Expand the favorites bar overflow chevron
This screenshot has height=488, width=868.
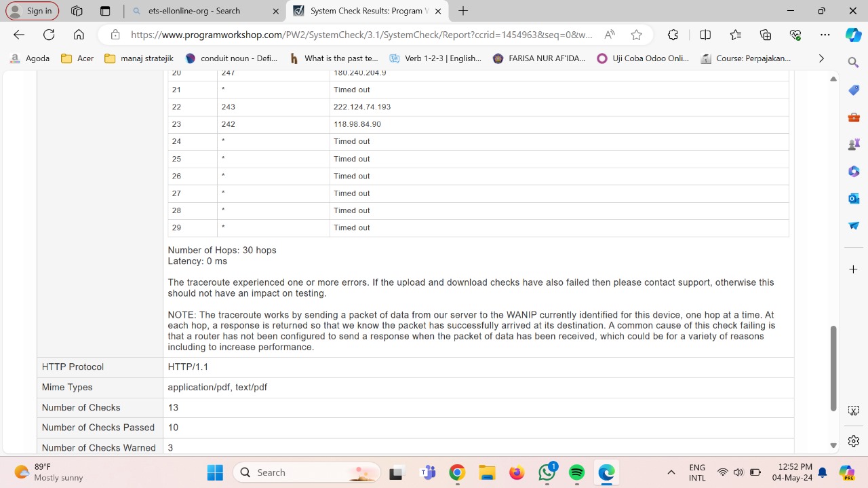click(x=821, y=58)
